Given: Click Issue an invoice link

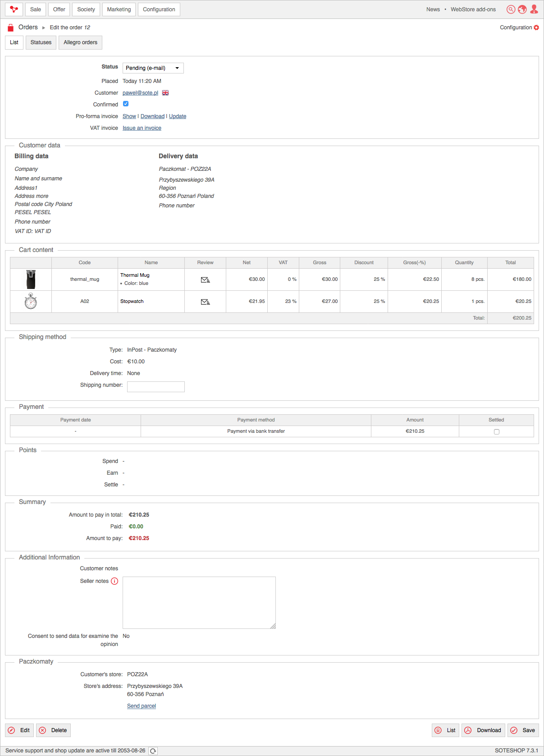Looking at the screenshot, I should pos(142,128).
